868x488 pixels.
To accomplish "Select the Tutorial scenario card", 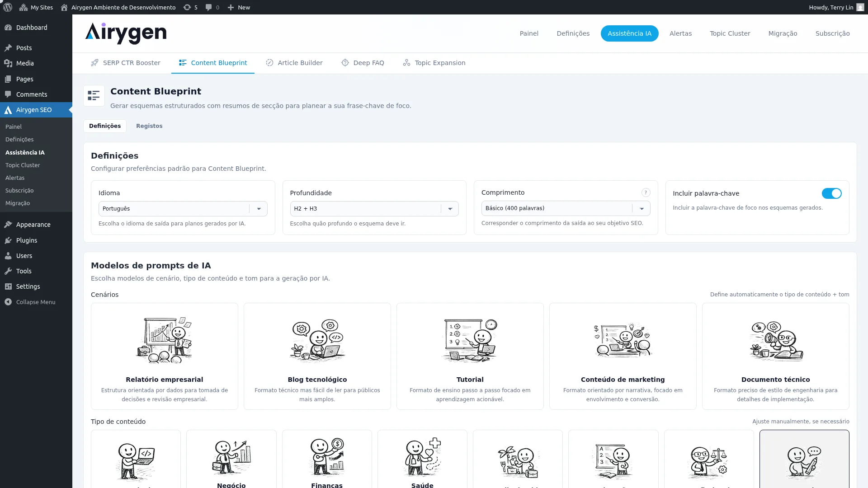I will 470,356.
